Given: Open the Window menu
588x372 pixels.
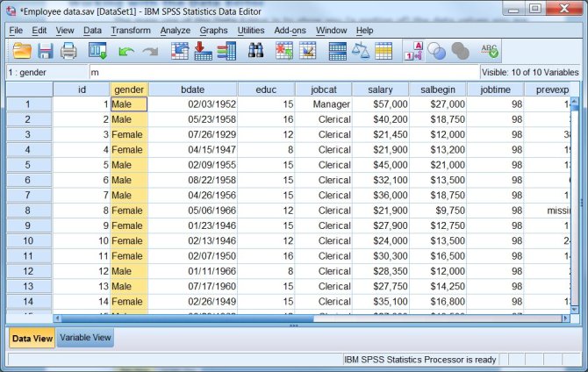Looking at the screenshot, I should tap(331, 31).
